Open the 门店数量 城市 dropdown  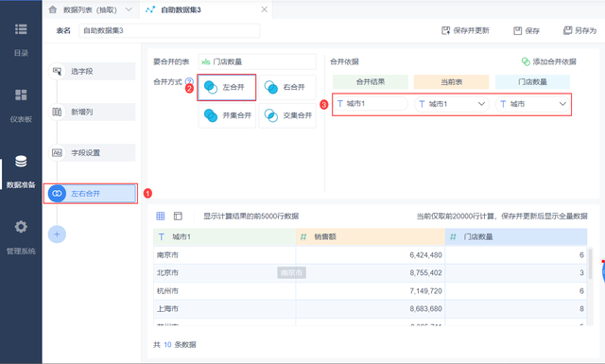[532, 104]
